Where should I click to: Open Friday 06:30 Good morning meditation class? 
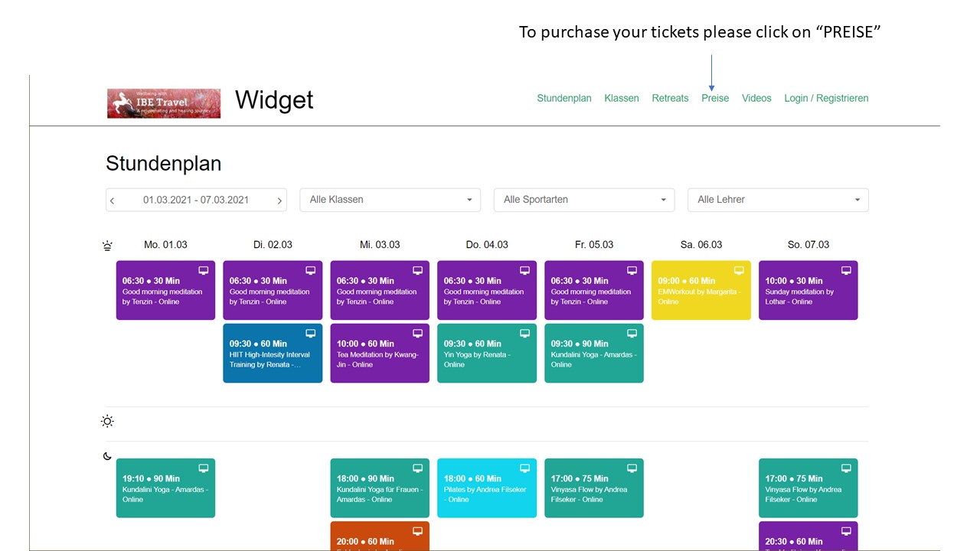click(594, 290)
